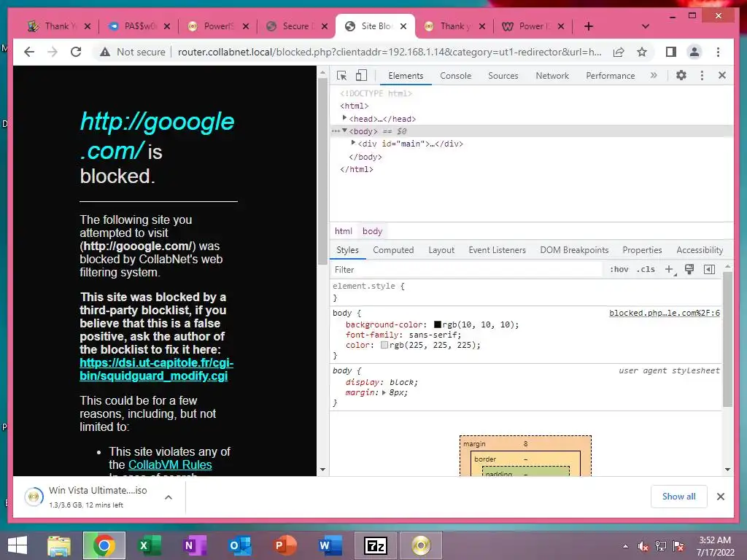Screen dimensions: 747x560
Task: Expand the div id main node
Action: pos(353,143)
